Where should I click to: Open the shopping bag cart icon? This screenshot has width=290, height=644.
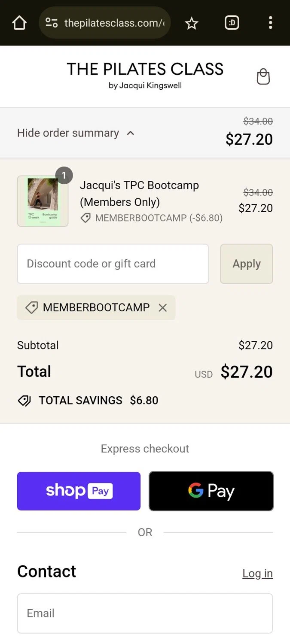click(263, 77)
